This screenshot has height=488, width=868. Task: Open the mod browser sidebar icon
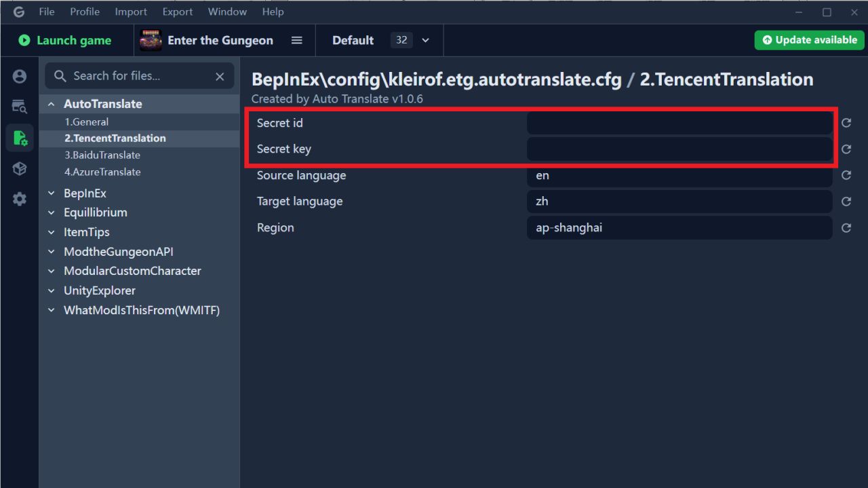(20, 106)
